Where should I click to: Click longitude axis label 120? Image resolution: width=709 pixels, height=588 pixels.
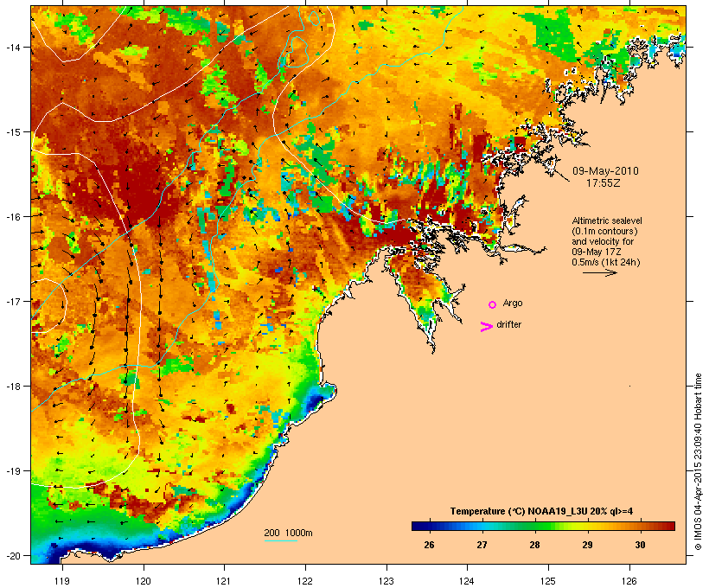point(144,581)
